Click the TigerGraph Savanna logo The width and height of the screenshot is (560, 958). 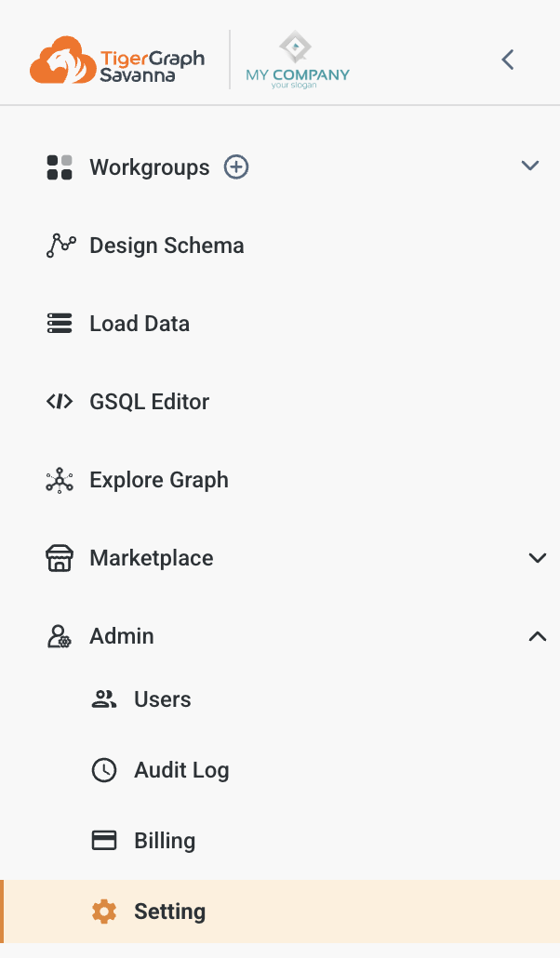point(116,59)
